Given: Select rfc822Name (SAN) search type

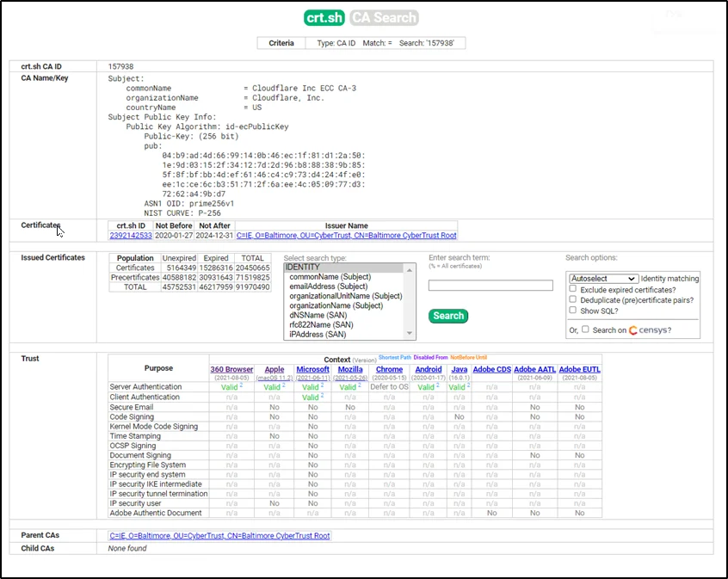Looking at the screenshot, I should pyautogui.click(x=321, y=325).
